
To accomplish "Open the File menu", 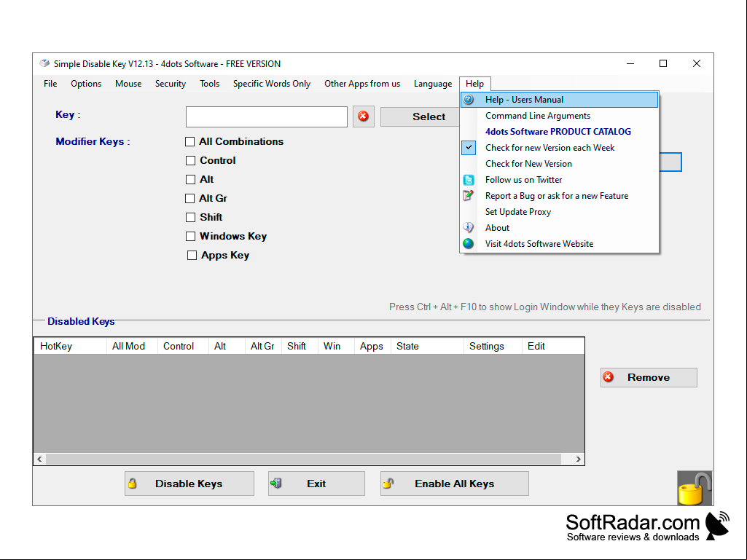I will click(x=50, y=84).
